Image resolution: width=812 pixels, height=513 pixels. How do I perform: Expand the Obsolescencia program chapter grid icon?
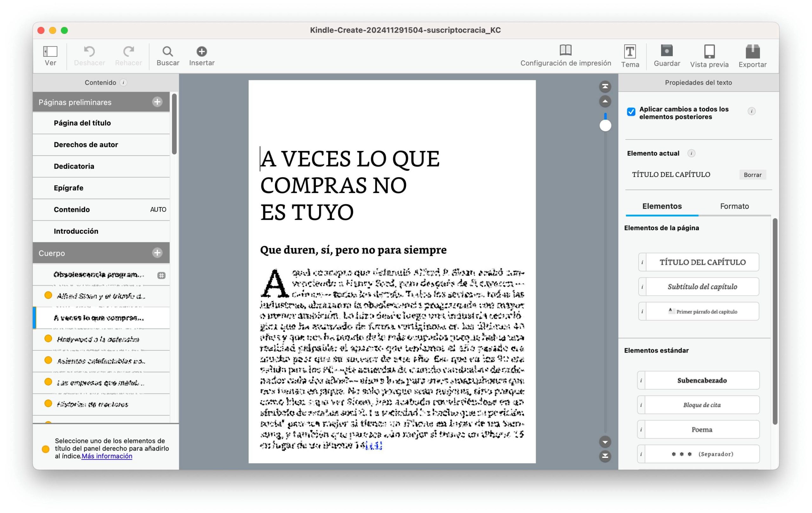pyautogui.click(x=161, y=276)
